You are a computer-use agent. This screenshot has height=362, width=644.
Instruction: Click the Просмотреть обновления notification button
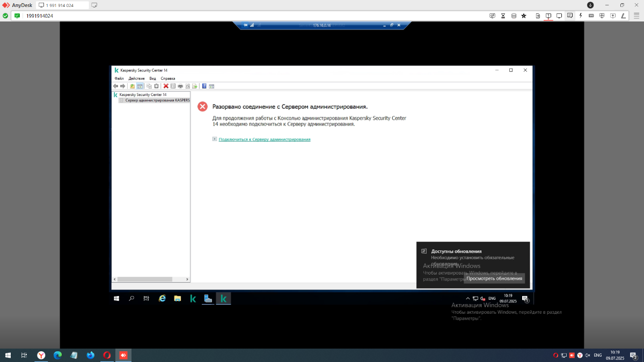(494, 278)
